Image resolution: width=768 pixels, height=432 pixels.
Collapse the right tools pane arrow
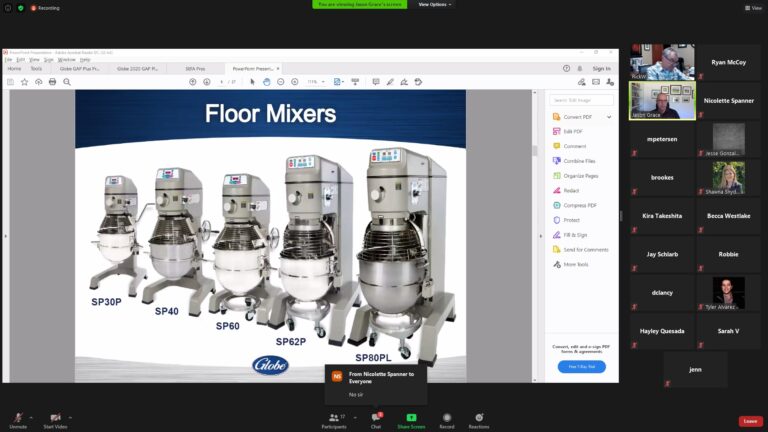pos(541,236)
